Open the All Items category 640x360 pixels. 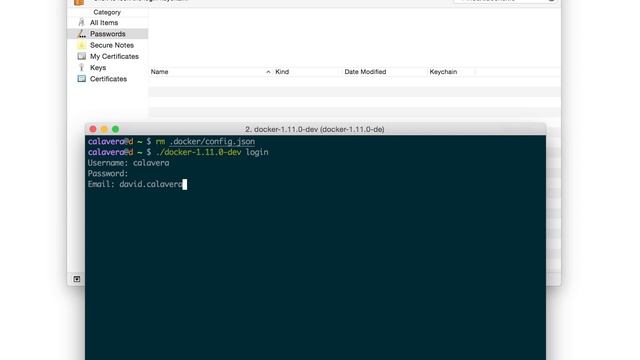(104, 22)
